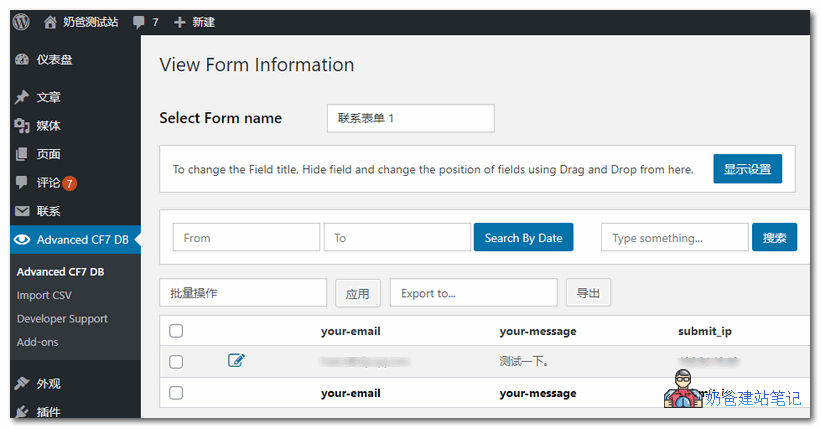Click the footer your-message column label
The image size is (821, 429).
pyautogui.click(x=538, y=393)
